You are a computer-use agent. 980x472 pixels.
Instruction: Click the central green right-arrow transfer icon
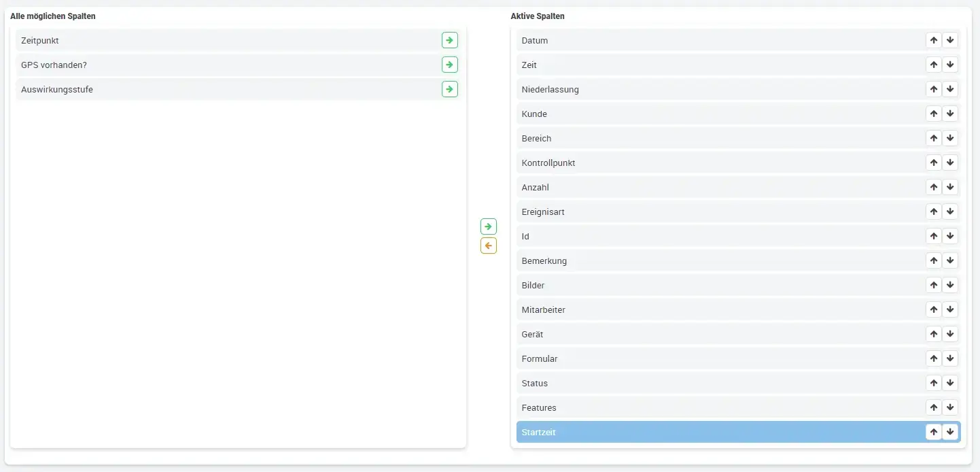point(488,226)
